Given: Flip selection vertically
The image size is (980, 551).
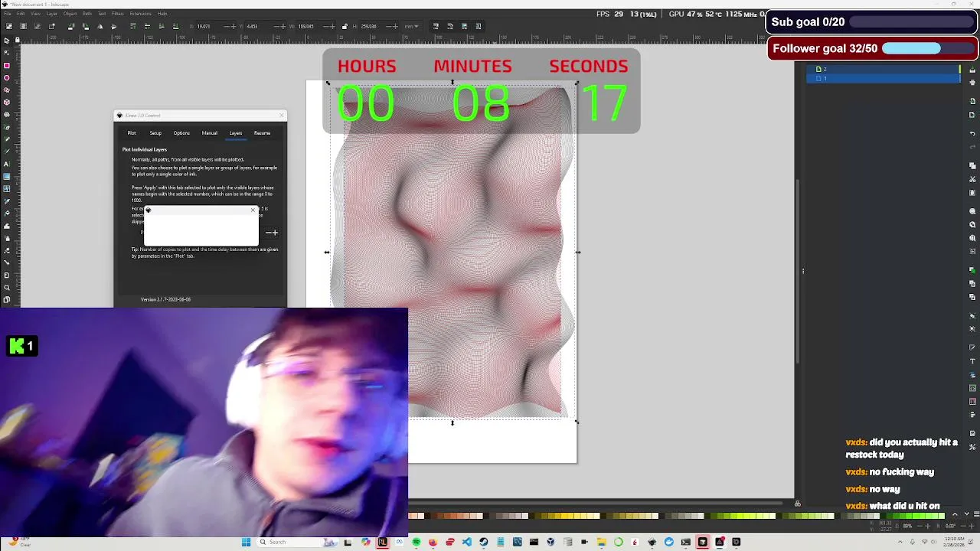Looking at the screenshot, I should pos(113,26).
